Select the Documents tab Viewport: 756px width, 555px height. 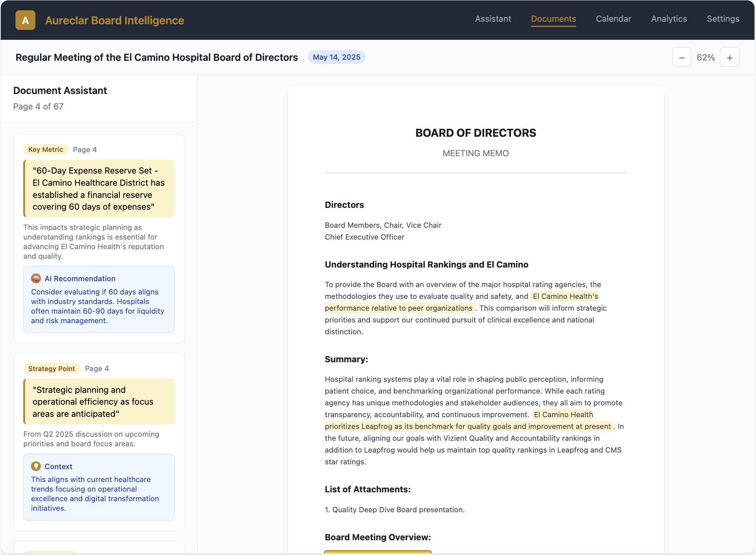tap(553, 19)
